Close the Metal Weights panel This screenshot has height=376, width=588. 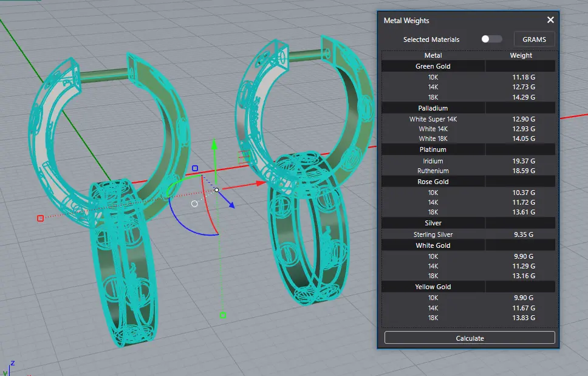pos(550,20)
